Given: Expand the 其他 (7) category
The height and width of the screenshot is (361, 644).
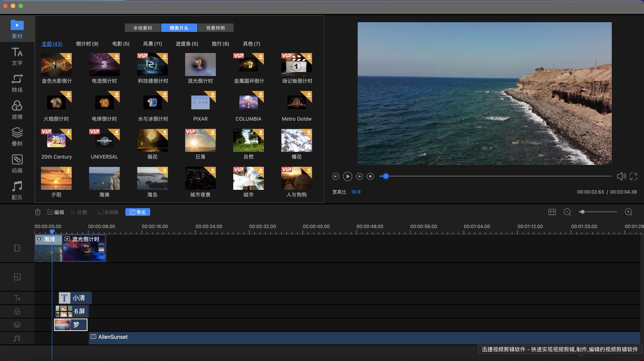Looking at the screenshot, I should click(251, 43).
